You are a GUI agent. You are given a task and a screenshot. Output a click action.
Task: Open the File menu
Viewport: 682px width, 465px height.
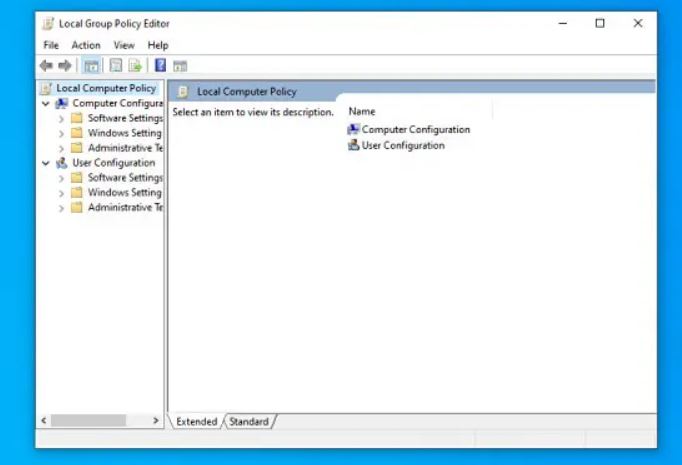51,45
